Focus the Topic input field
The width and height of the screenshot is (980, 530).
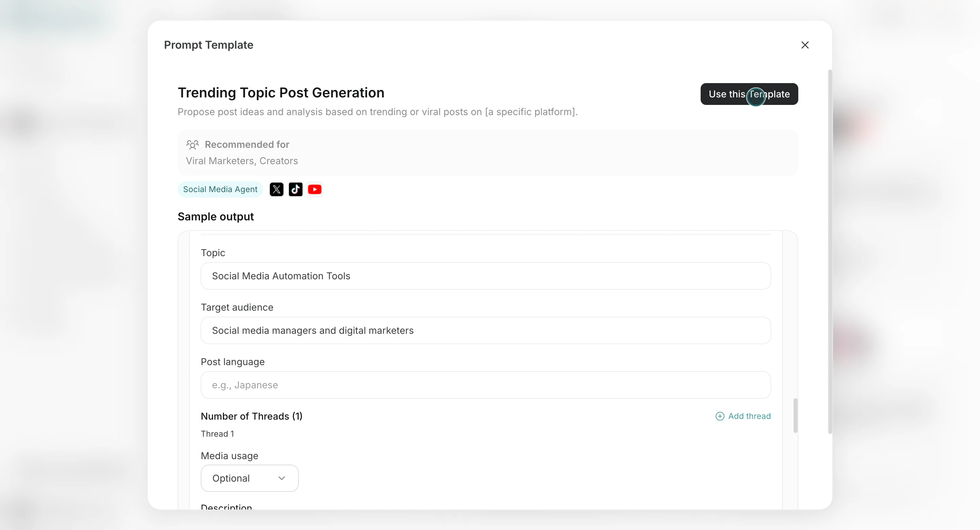[486, 276]
